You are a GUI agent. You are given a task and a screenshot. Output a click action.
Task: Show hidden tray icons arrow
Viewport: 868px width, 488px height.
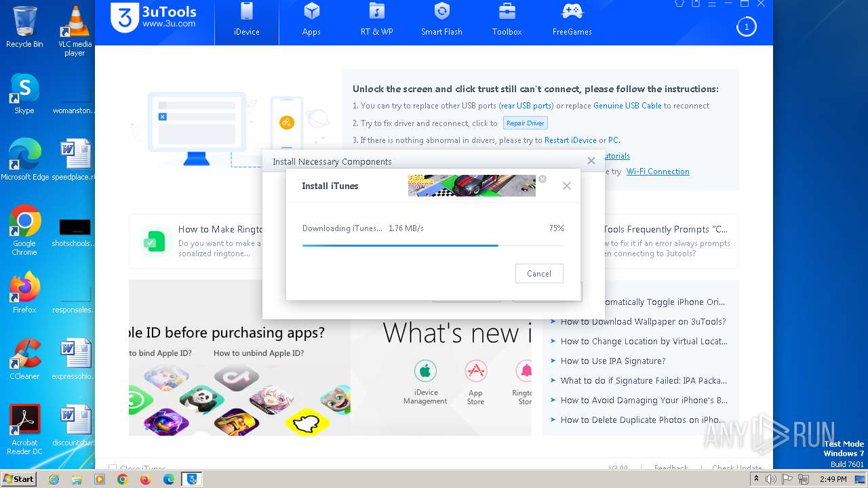[756, 479]
